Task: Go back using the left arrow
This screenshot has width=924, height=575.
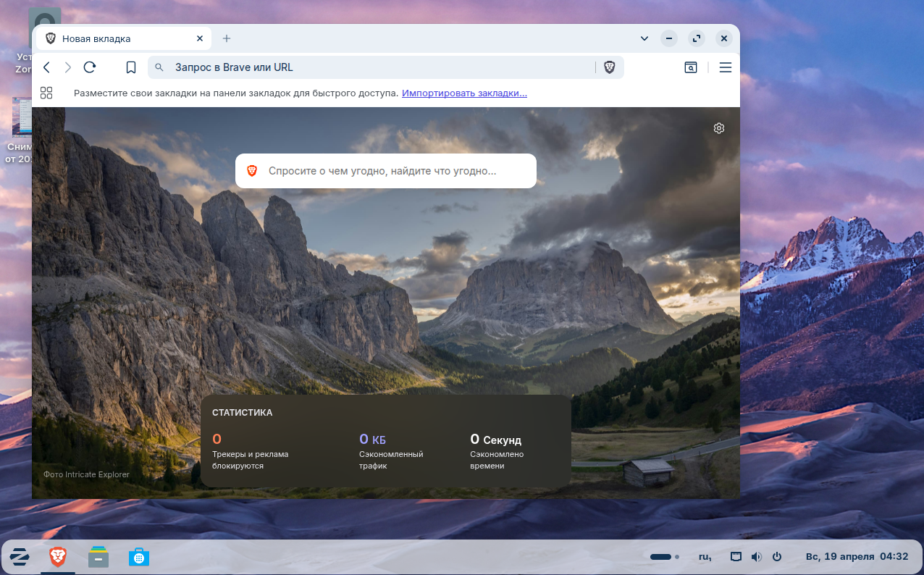Action: click(x=46, y=67)
